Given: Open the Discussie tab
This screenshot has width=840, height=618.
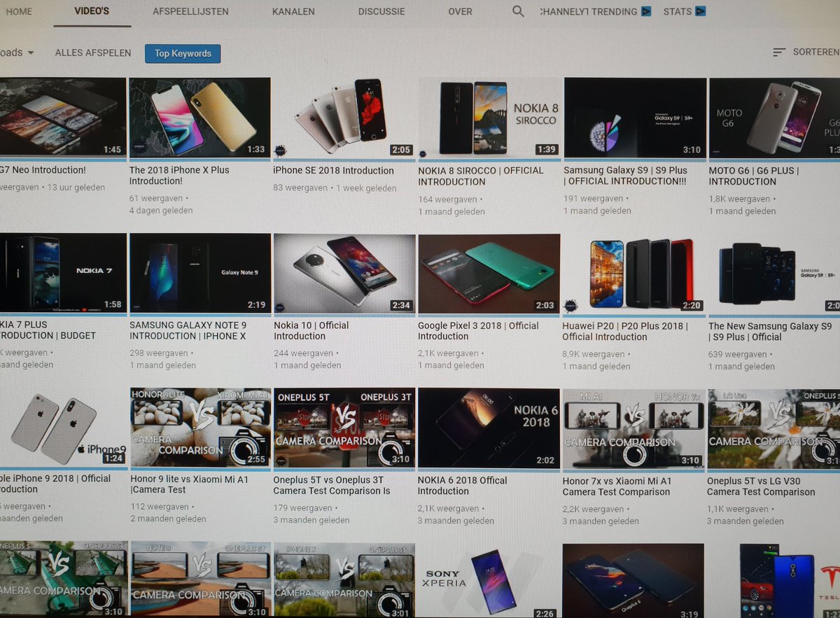Looking at the screenshot, I should point(381,12).
